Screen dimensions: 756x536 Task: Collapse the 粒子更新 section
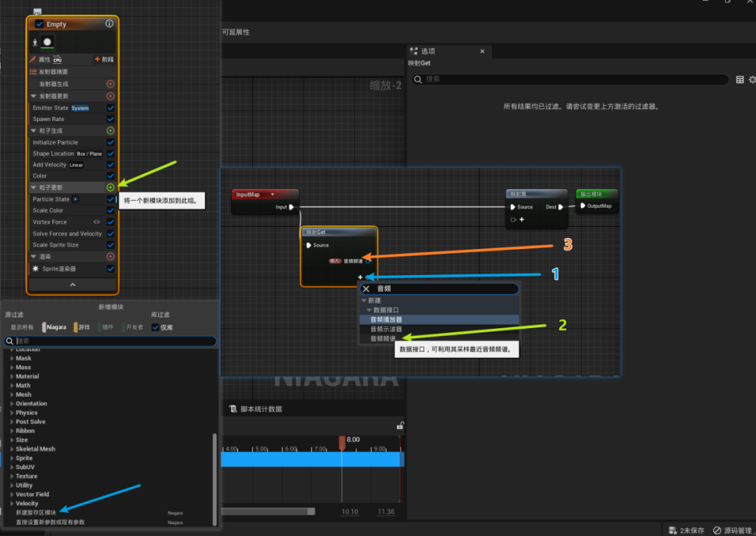[x=34, y=187]
